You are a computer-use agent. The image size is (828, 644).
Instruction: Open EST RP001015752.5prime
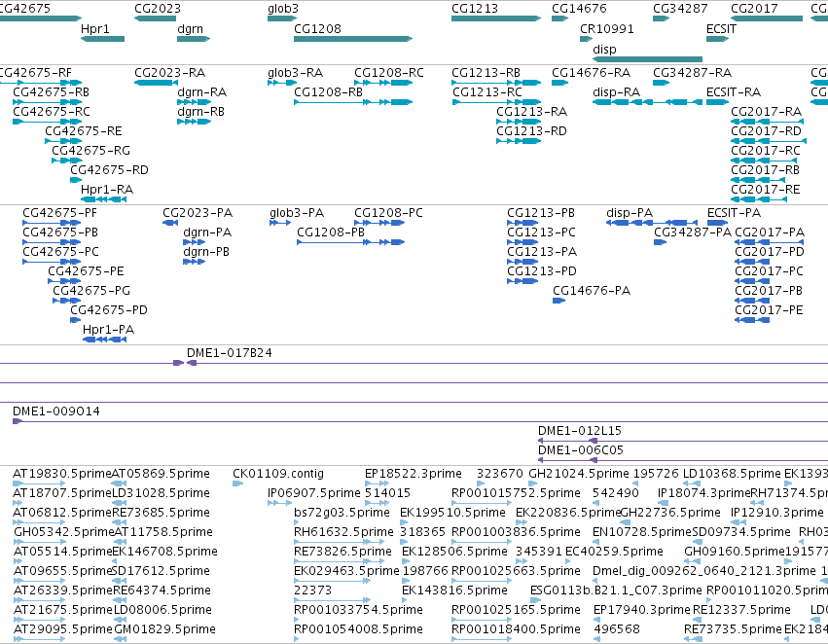tap(516, 493)
